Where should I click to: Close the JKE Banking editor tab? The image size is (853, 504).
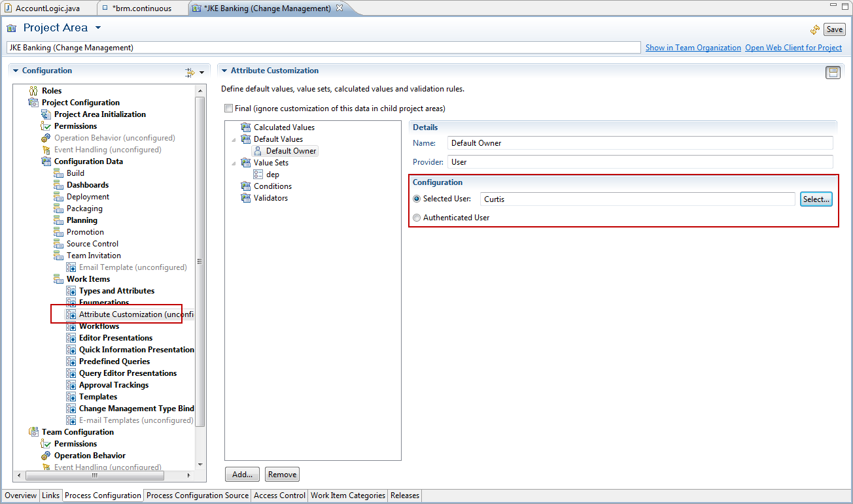(339, 8)
